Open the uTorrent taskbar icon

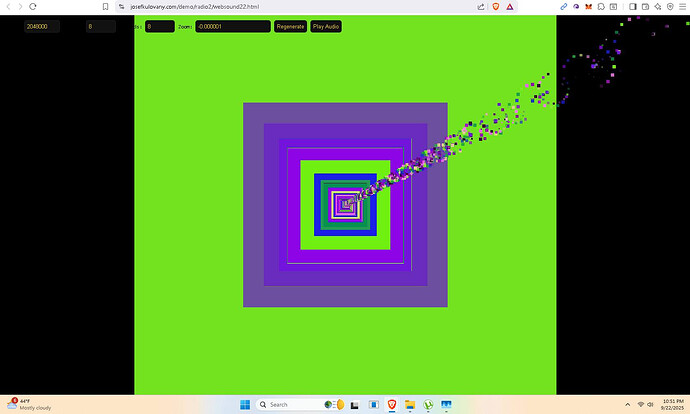coord(427,404)
